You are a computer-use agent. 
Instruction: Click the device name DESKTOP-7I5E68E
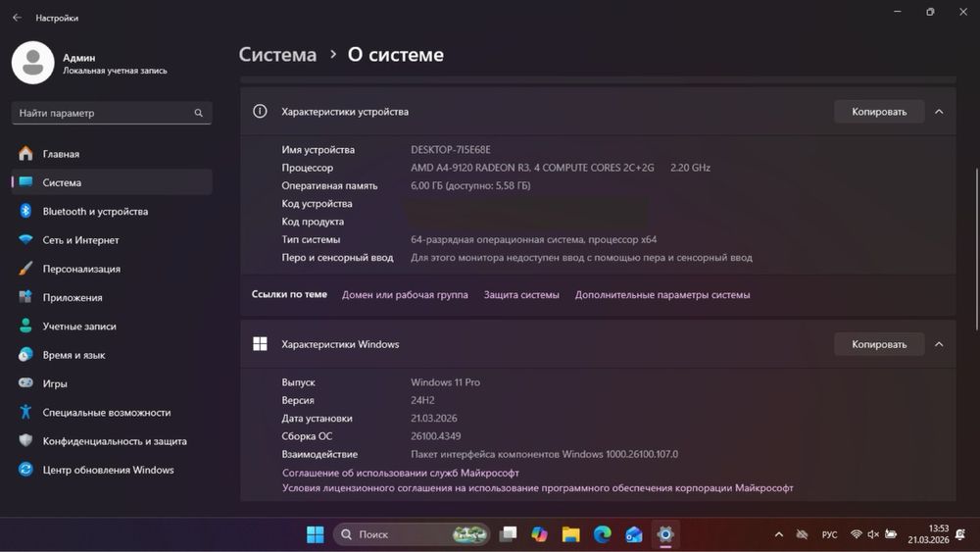450,149
